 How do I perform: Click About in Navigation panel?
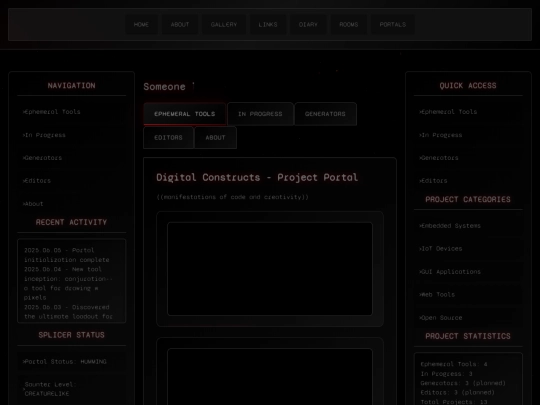coord(72,204)
